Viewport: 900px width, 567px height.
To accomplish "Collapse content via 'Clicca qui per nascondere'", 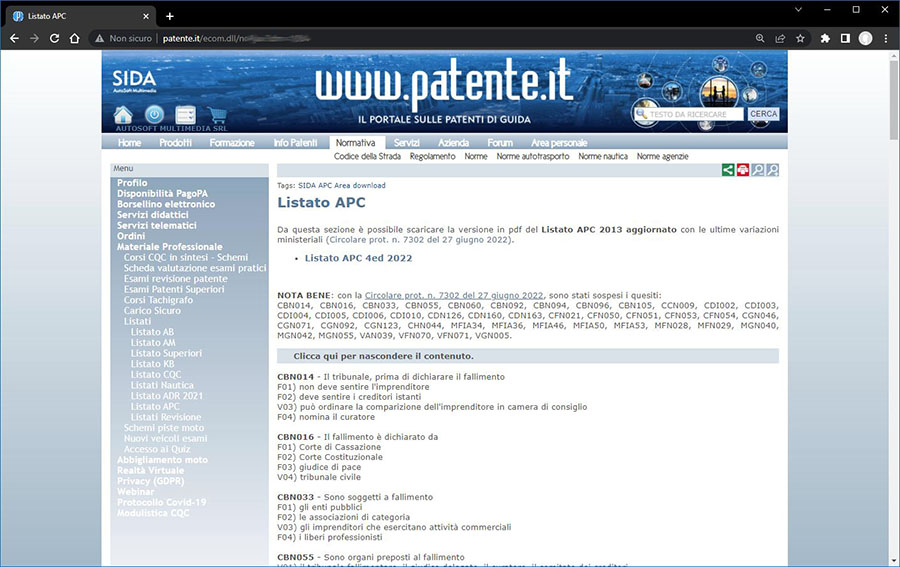I will (383, 356).
